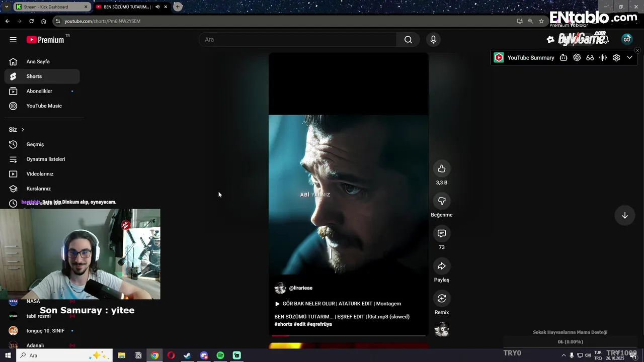Open the Remix option
Viewport: 644px width, 362px height.
[442, 299]
